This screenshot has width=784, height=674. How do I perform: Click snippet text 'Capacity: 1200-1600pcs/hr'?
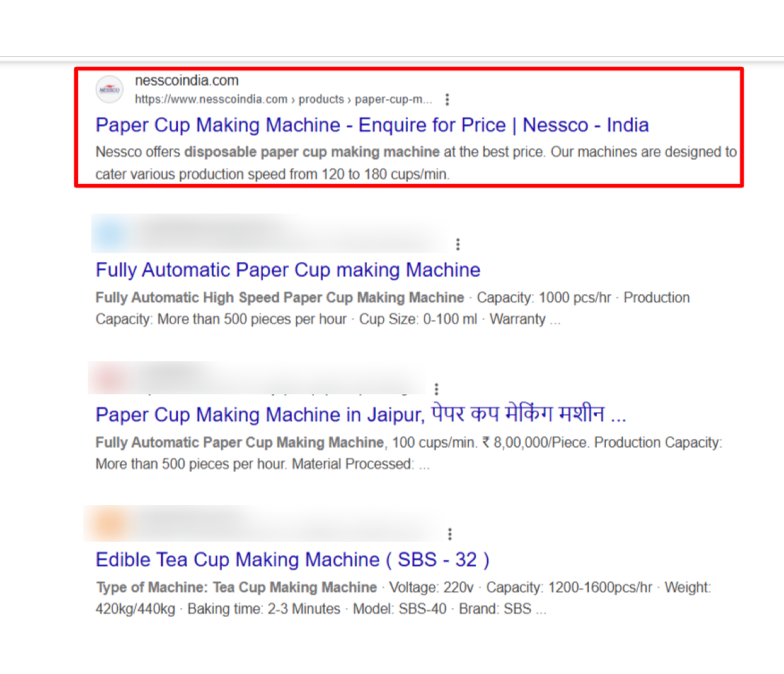coord(569,587)
